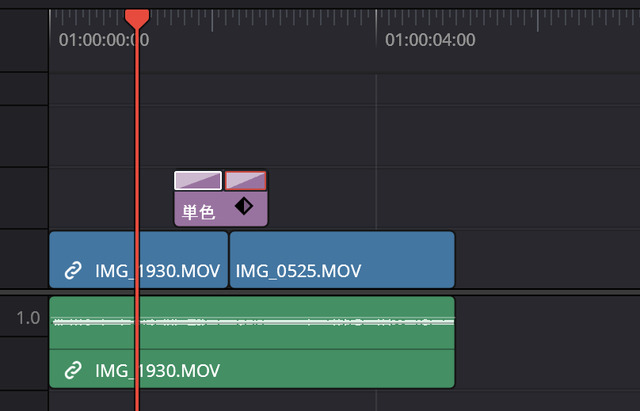Click edit point between the two video clips

pos(229,260)
